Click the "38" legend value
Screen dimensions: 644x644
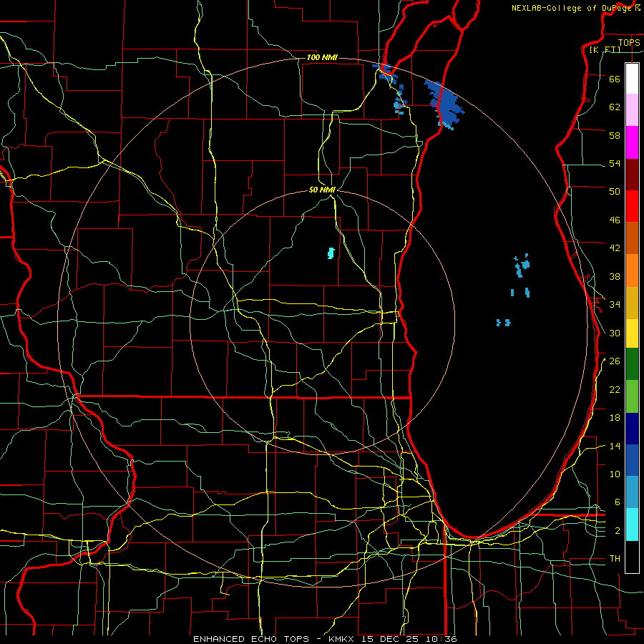[615, 277]
